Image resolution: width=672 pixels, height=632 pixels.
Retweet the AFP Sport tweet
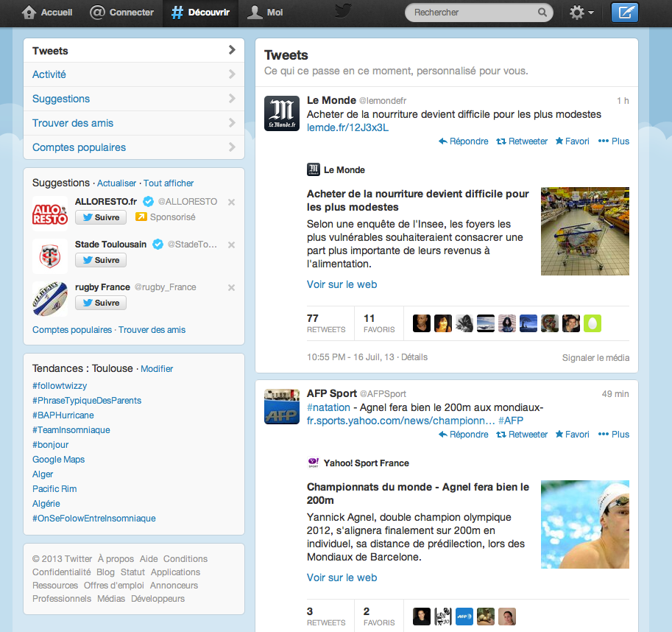coord(522,435)
